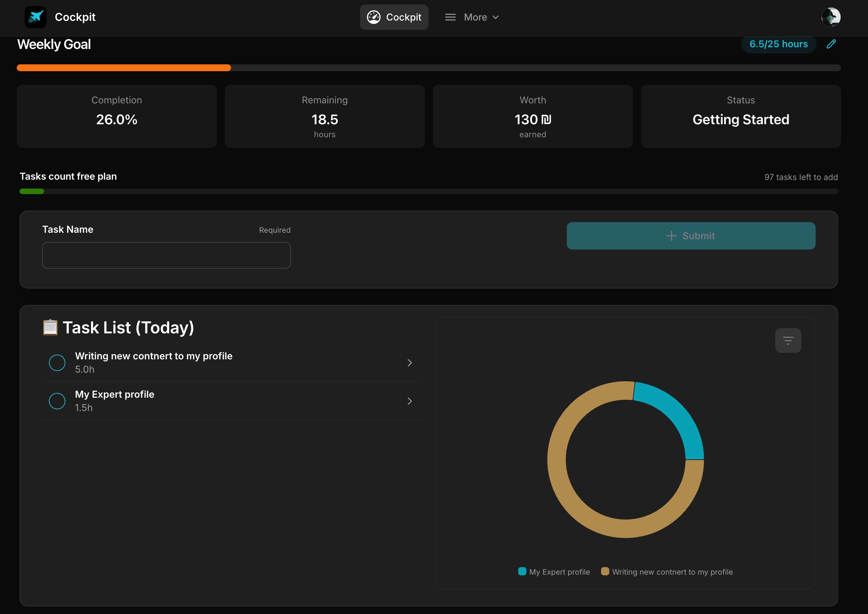The width and height of the screenshot is (868, 614).
Task: Open the user profile avatar
Action: 831,17
